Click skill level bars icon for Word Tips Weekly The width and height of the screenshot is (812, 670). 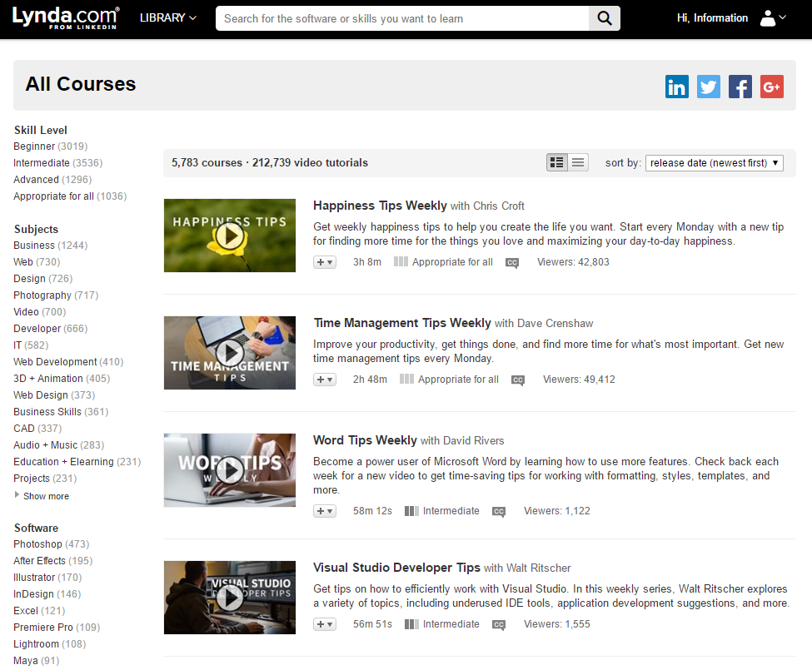click(411, 511)
